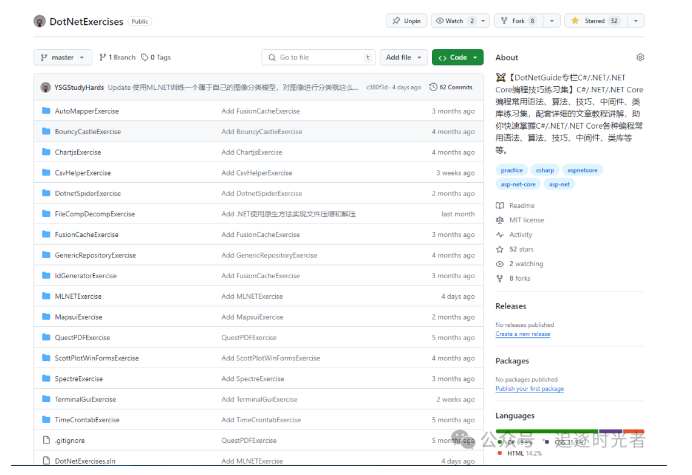
Task: Open the MLNETExercise folder name
Action: tap(78, 296)
